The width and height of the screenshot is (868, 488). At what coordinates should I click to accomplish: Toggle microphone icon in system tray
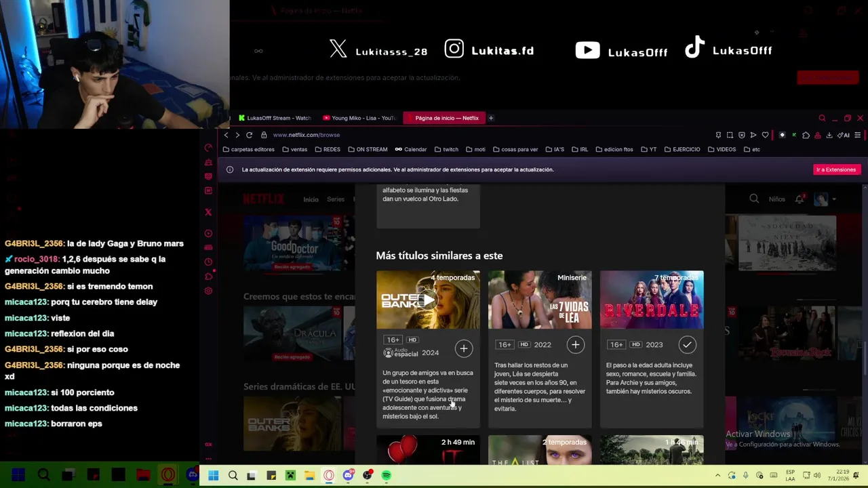[745, 476]
